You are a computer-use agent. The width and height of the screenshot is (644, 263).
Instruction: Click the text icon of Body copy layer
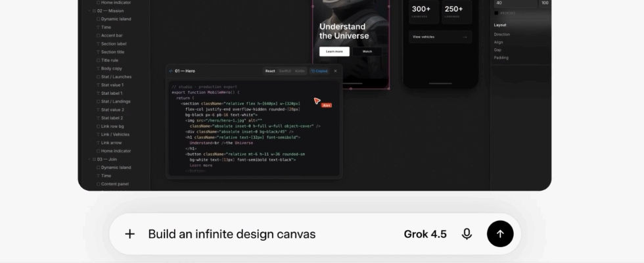(98, 68)
